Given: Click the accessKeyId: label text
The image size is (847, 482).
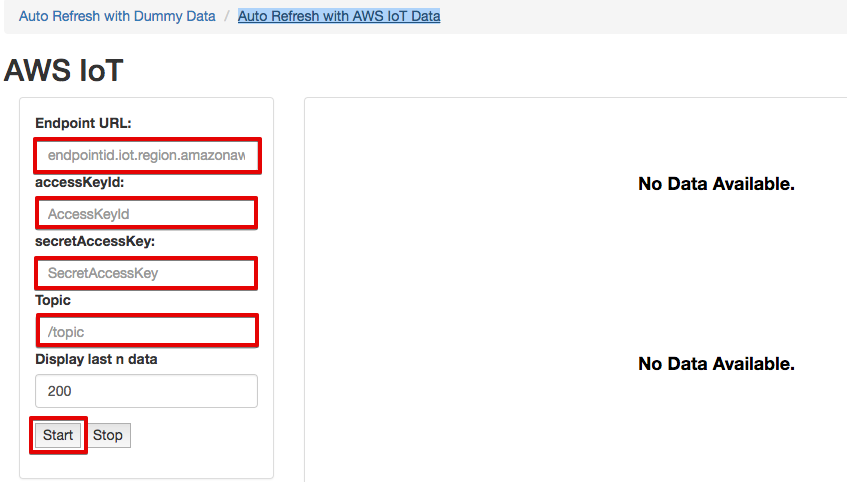Looking at the screenshot, I should 79,182.
